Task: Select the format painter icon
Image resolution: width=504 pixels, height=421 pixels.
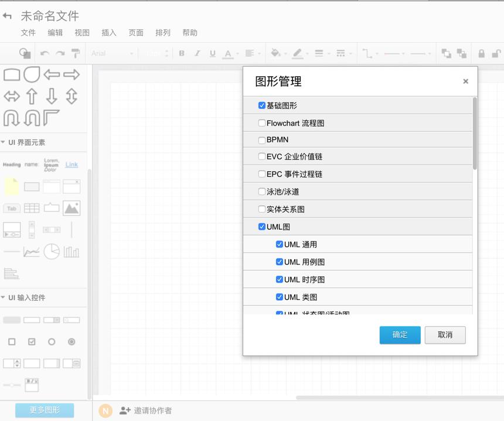Action: tap(76, 53)
